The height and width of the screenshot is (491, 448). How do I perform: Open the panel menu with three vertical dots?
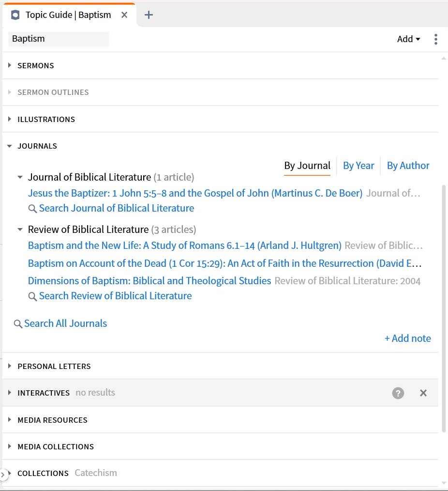point(436,39)
